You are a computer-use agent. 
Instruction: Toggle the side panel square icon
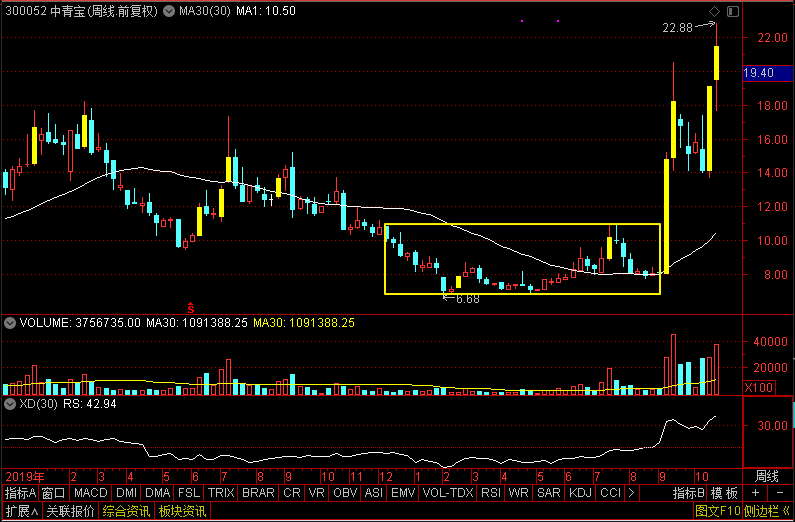tap(732, 11)
